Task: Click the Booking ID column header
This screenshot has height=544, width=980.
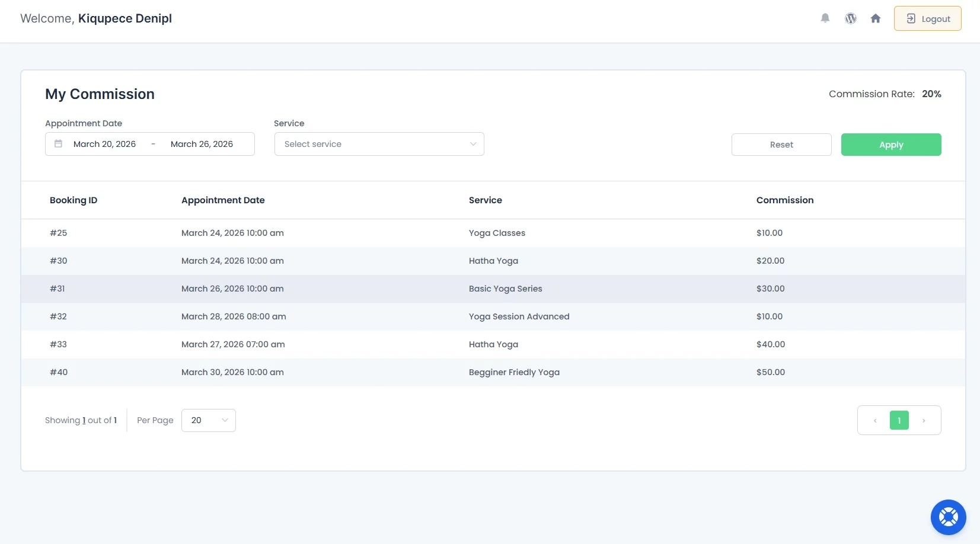Action: [x=74, y=200]
